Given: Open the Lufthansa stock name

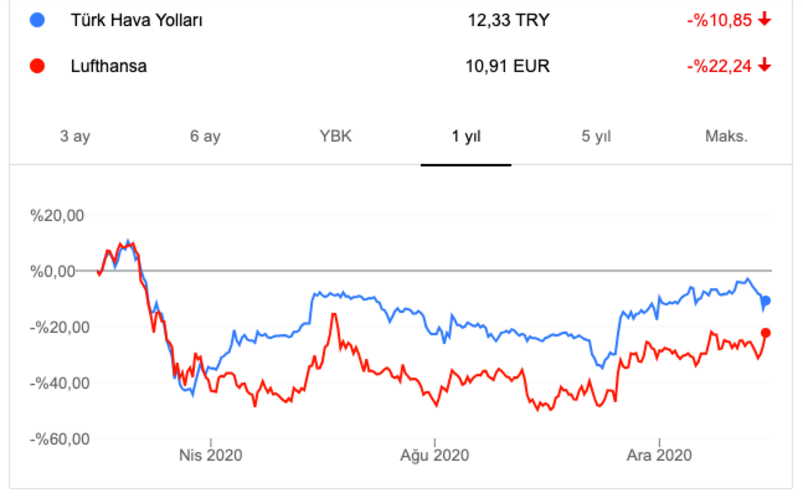Looking at the screenshot, I should (110, 67).
